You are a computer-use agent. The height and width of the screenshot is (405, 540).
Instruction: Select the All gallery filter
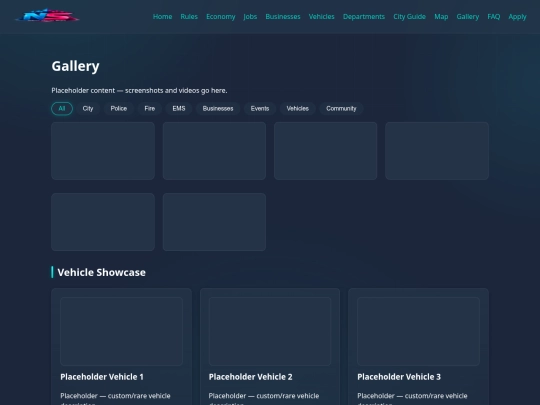point(62,108)
